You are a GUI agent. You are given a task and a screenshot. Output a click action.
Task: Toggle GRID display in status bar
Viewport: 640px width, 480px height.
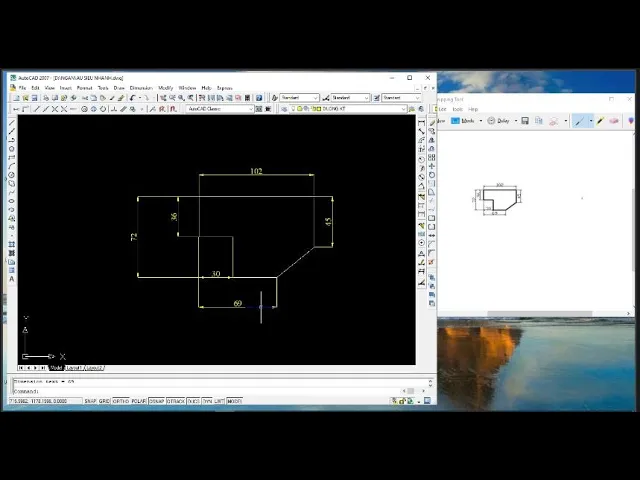pos(104,401)
